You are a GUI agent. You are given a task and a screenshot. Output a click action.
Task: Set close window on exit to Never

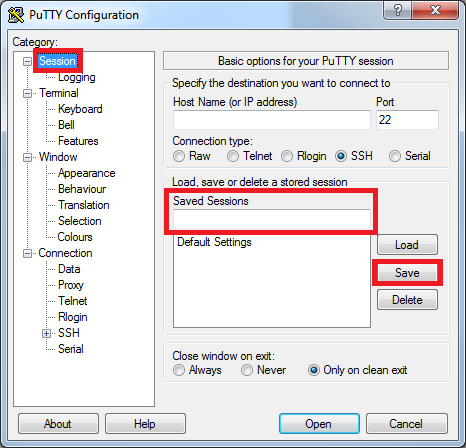click(247, 370)
